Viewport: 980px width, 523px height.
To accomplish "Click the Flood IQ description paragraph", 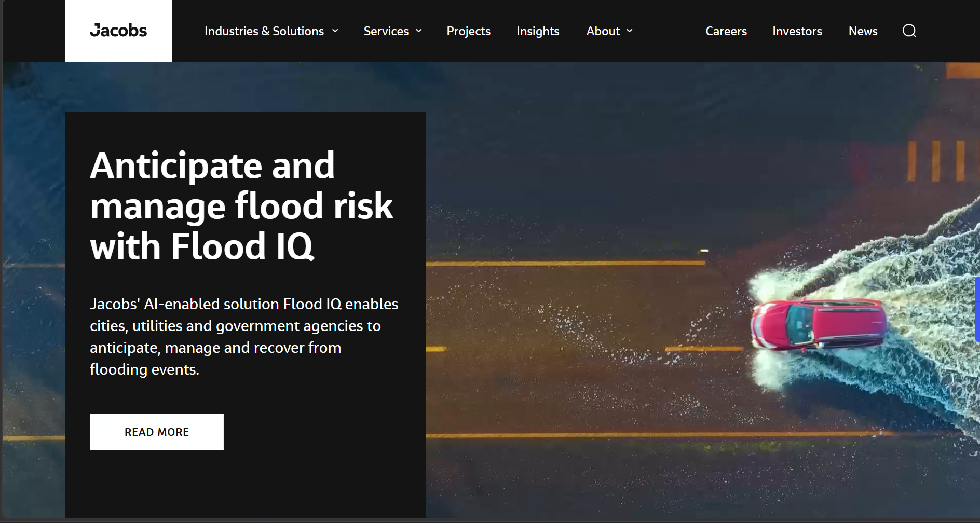I will click(244, 336).
